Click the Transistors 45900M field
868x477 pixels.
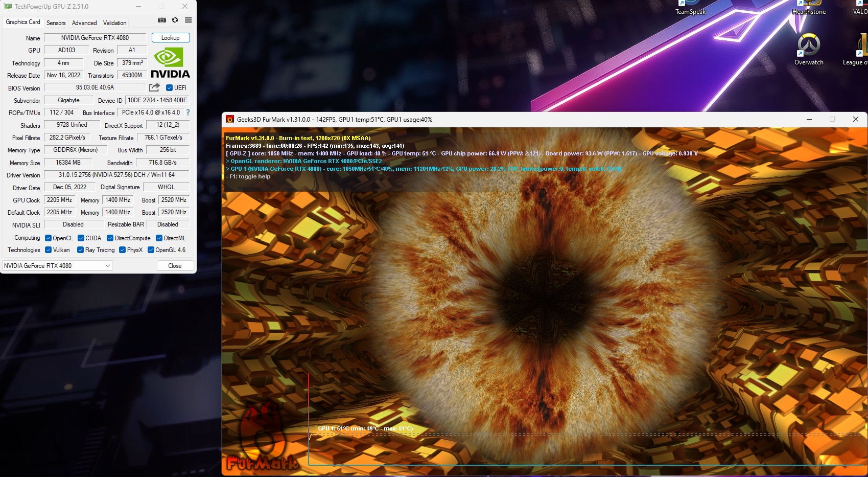coord(132,75)
